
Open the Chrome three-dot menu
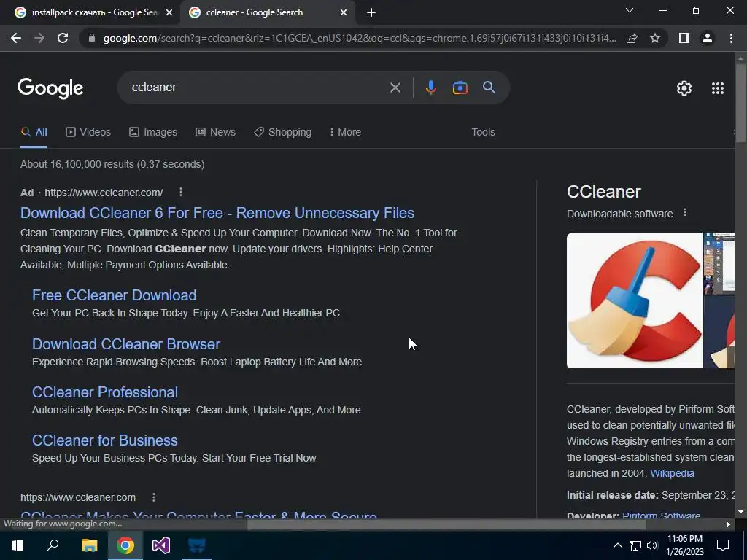[x=731, y=38]
